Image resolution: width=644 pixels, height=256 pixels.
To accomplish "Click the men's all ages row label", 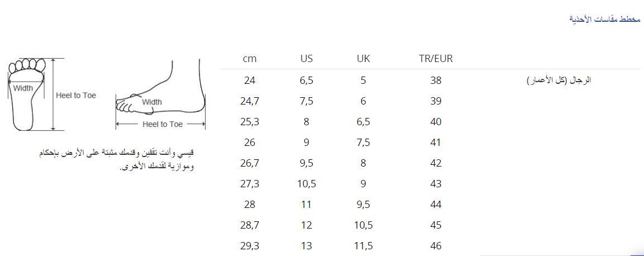I will click(559, 80).
